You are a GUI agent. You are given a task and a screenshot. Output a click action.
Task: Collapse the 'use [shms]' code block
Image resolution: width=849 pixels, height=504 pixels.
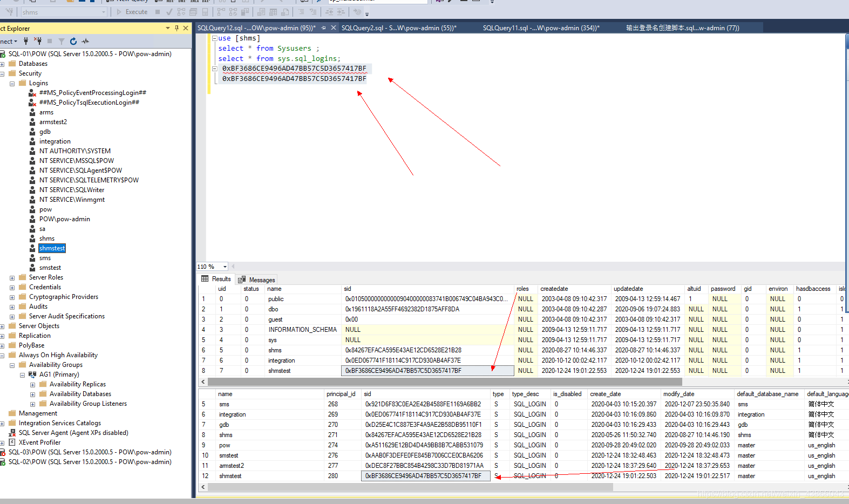coord(215,38)
